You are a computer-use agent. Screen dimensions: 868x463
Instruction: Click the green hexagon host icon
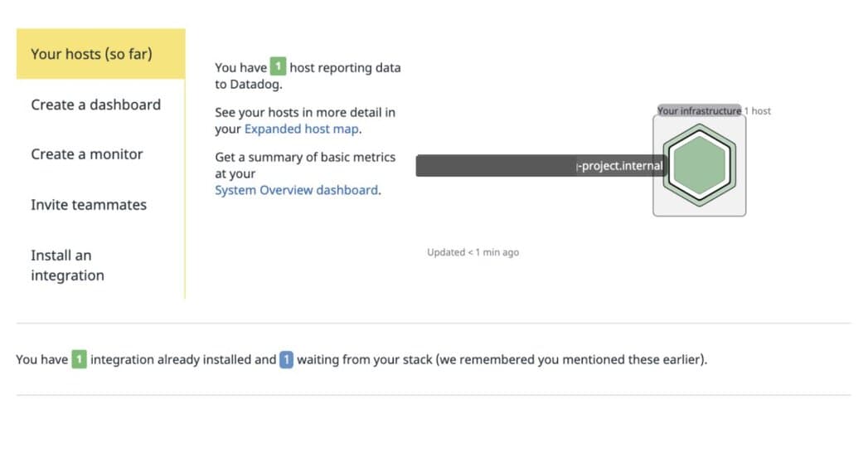click(699, 165)
